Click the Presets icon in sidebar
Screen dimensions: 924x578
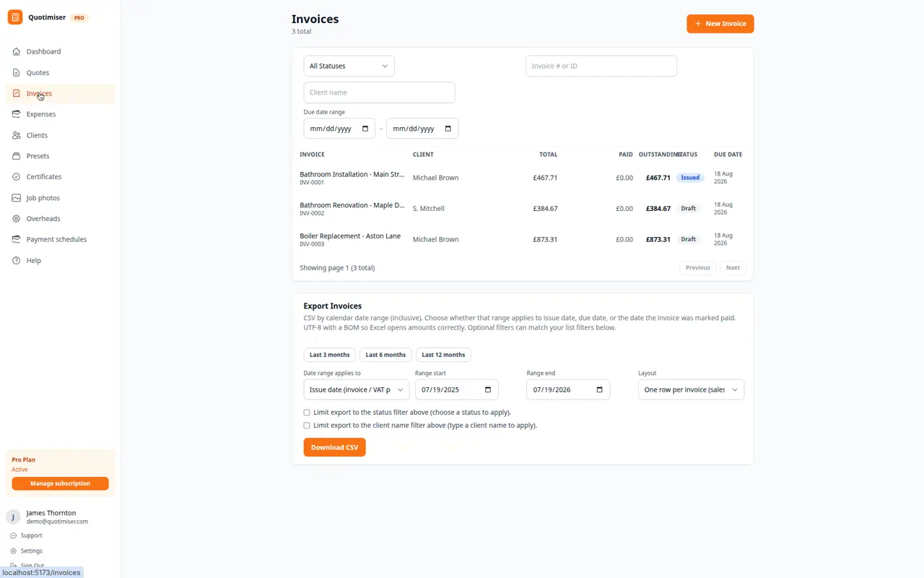coord(17,156)
